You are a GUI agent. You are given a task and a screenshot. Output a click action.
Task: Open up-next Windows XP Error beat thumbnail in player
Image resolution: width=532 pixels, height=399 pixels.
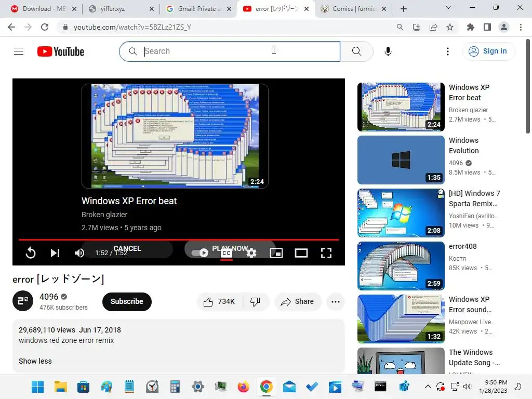click(x=175, y=136)
